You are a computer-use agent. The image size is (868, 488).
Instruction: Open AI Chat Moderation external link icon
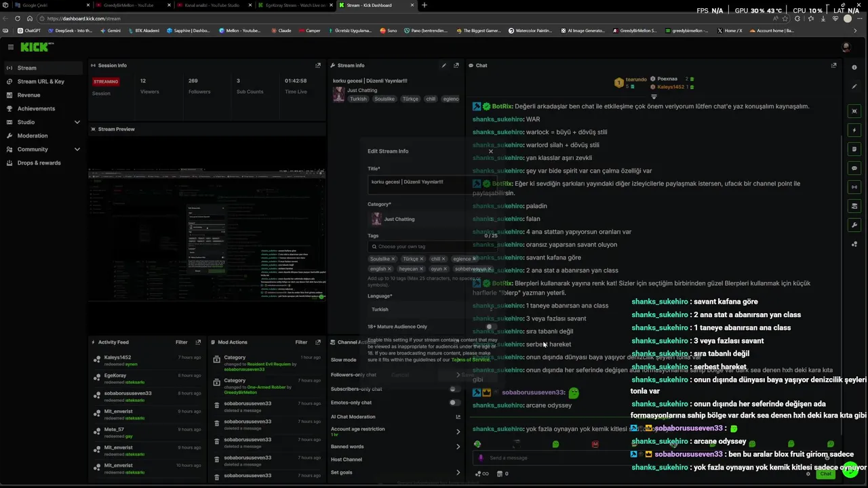pos(458,417)
